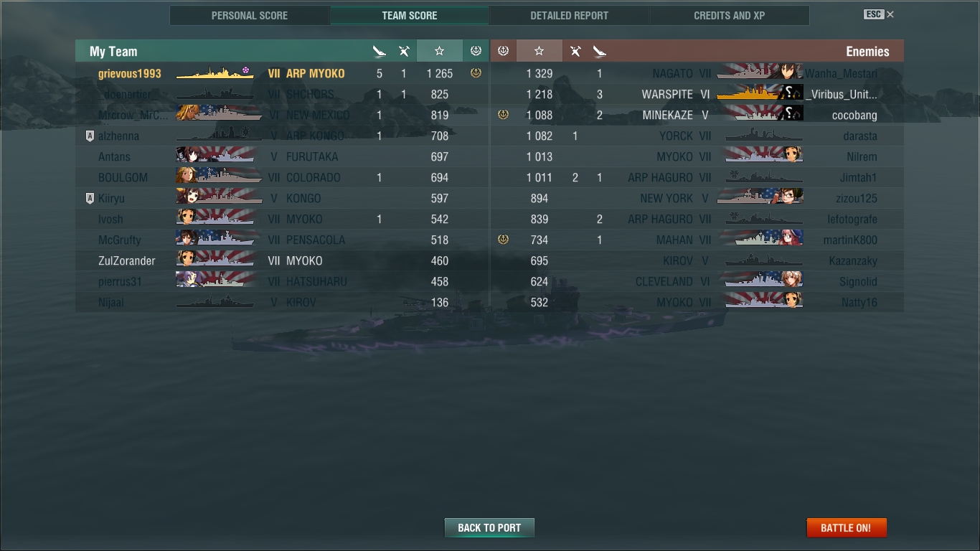This screenshot has height=551, width=980.
Task: Click the division badge next to alzhenna
Action: [x=90, y=136]
